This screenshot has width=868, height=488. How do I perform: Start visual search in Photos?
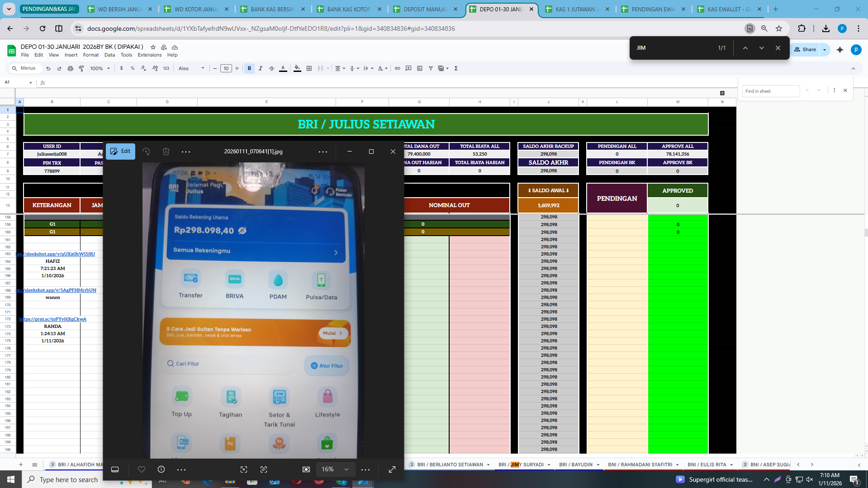click(x=244, y=469)
